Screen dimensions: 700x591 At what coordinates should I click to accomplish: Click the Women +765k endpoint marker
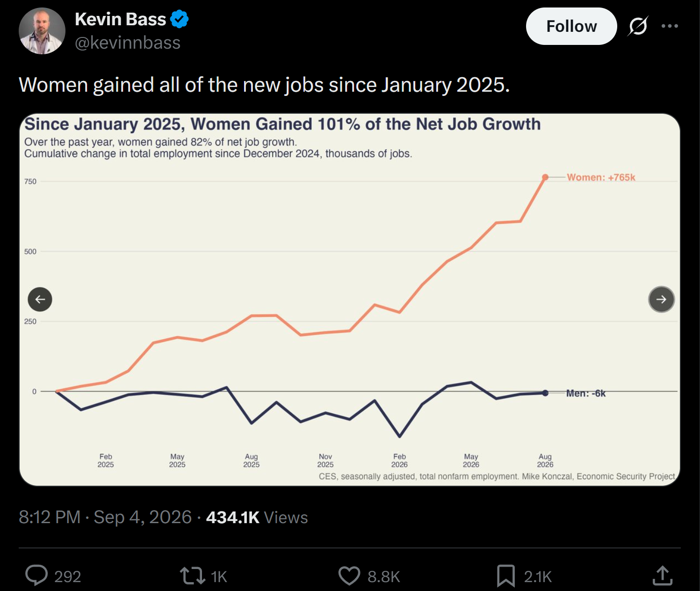545,177
